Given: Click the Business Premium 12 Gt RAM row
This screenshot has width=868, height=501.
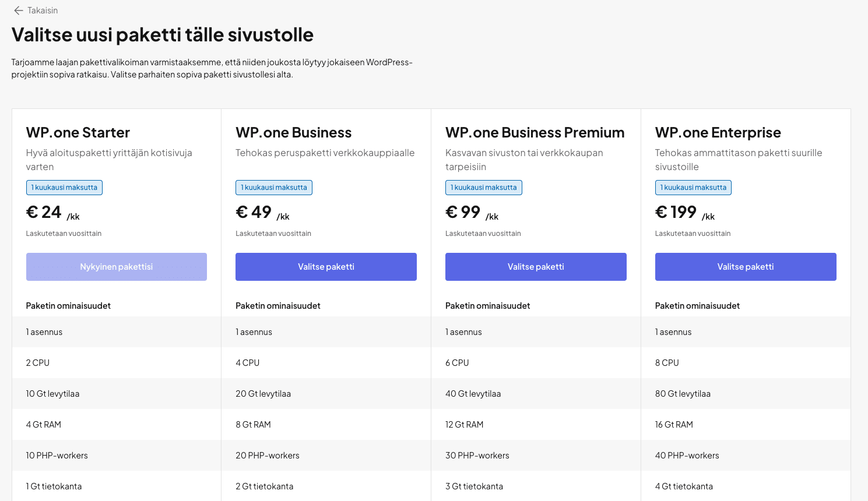Looking at the screenshot, I should [465, 425].
